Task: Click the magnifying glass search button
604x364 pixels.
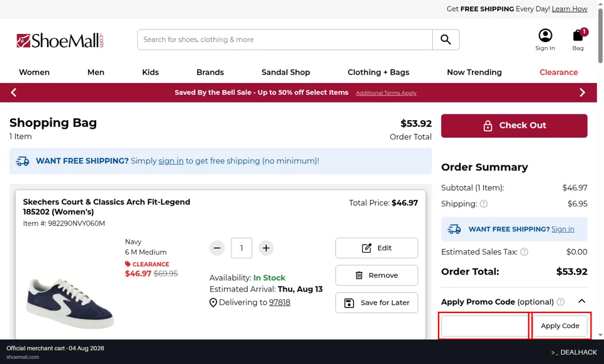Action: pyautogui.click(x=445, y=40)
